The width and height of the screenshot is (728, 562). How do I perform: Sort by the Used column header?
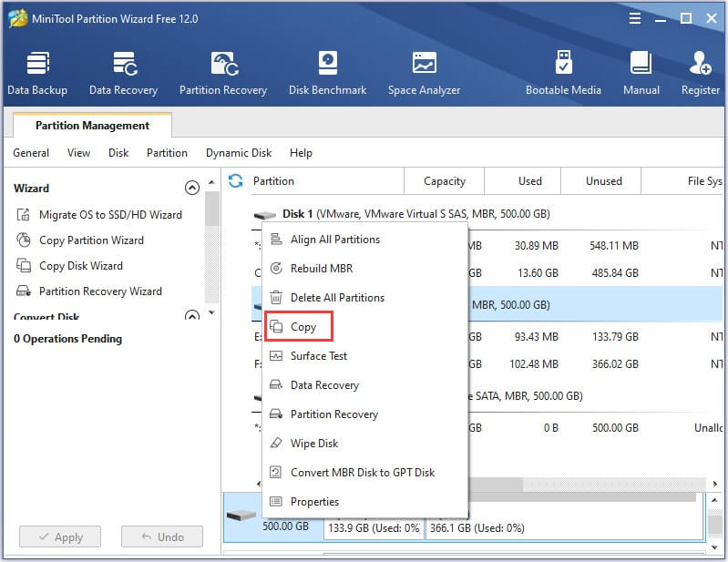523,181
